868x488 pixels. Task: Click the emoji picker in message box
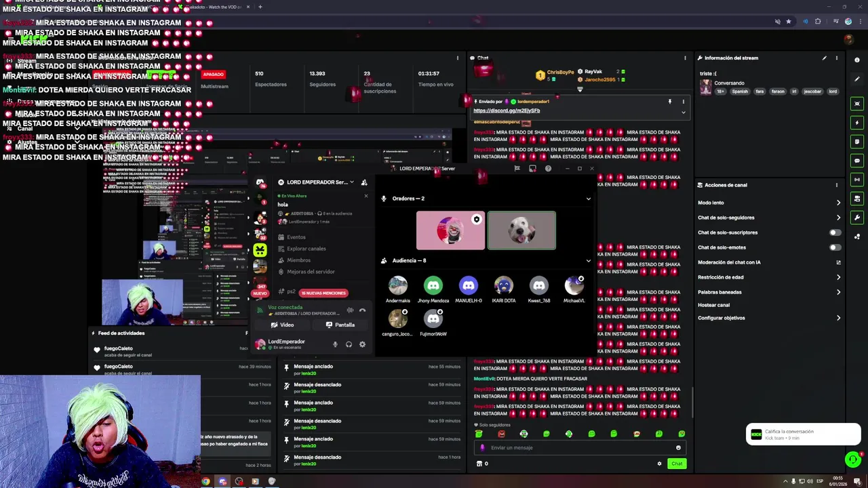[x=678, y=447]
